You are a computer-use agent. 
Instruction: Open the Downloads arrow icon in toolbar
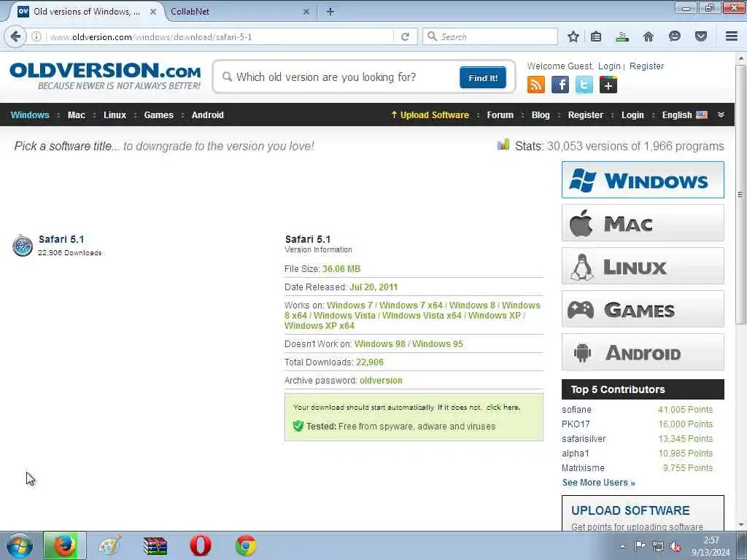[622, 36]
